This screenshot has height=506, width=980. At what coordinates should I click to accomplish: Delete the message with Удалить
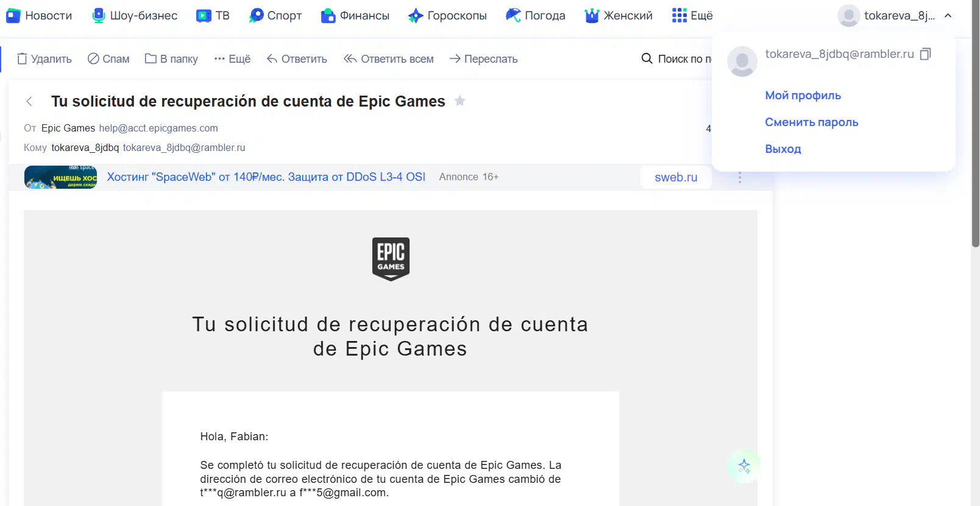pos(44,59)
